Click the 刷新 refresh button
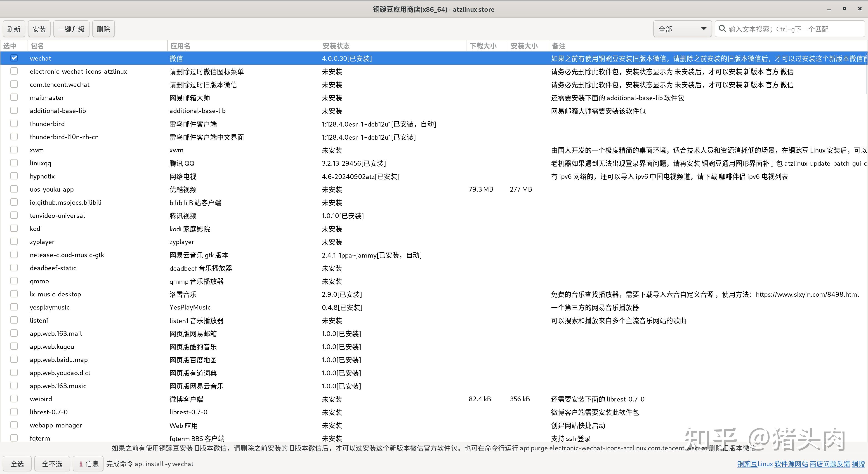Viewport: 868px width, 474px height. click(x=14, y=29)
